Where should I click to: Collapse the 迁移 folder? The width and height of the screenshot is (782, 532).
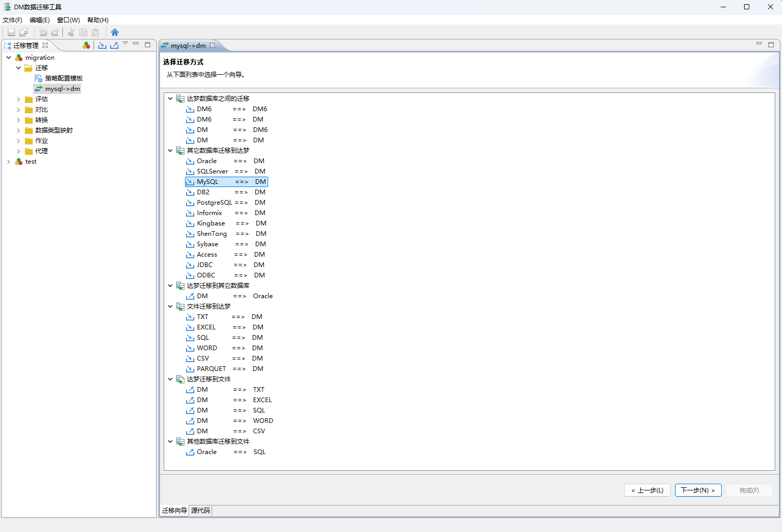point(18,68)
